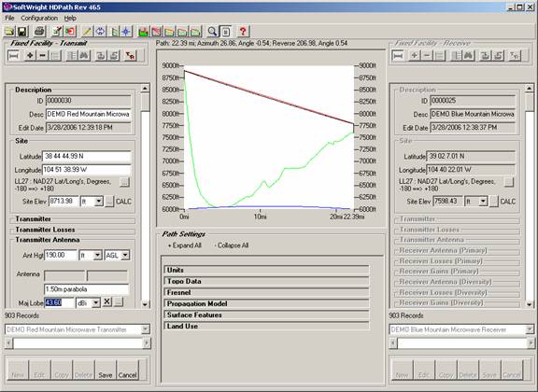This screenshot has height=392, width=538.
Task: Click the 1.50m parabola antenna field
Action: pos(87,289)
